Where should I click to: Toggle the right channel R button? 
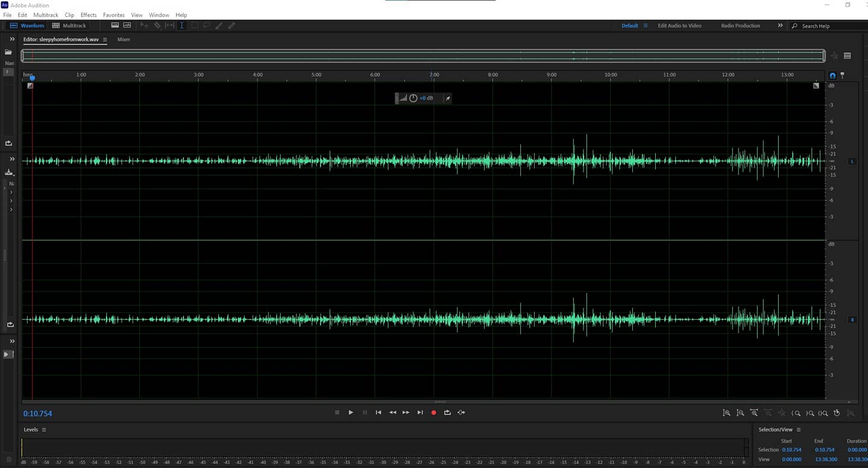[852, 320]
